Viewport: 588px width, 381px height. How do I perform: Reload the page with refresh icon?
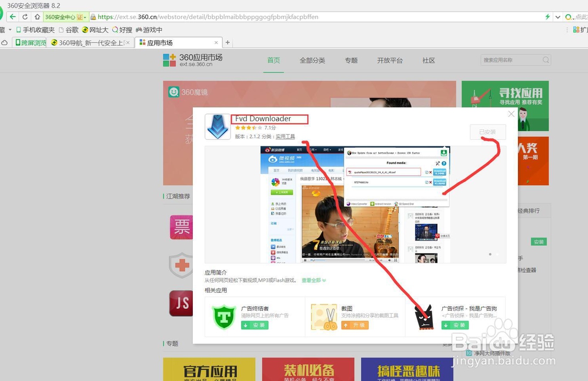pyautogui.click(x=25, y=17)
